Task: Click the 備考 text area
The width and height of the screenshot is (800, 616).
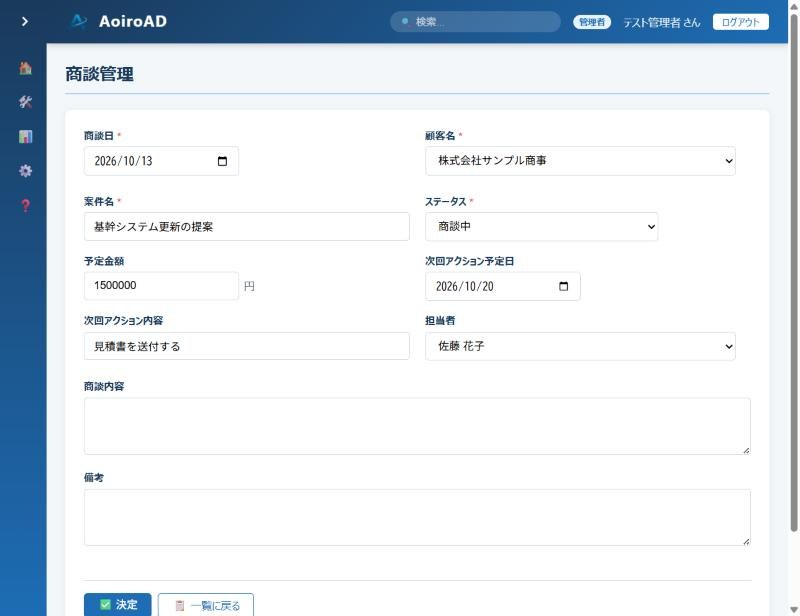Action: (x=417, y=518)
